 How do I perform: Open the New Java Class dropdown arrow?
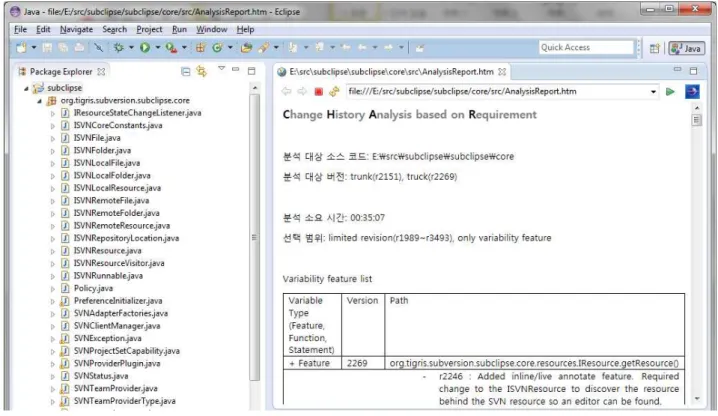point(230,47)
